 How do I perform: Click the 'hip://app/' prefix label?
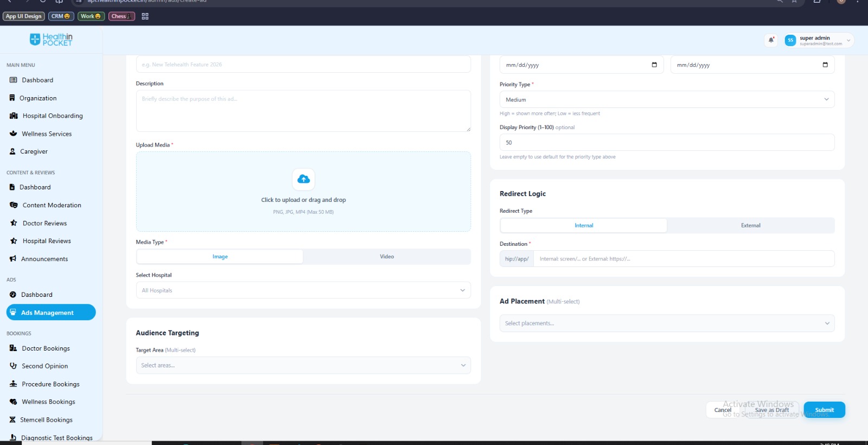(x=516, y=259)
